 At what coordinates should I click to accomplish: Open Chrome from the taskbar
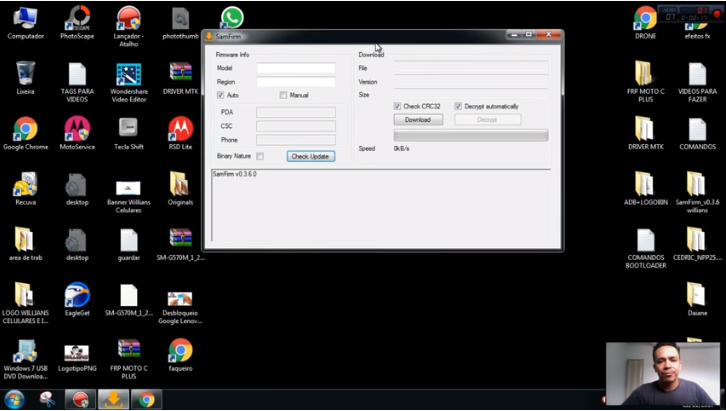145,399
